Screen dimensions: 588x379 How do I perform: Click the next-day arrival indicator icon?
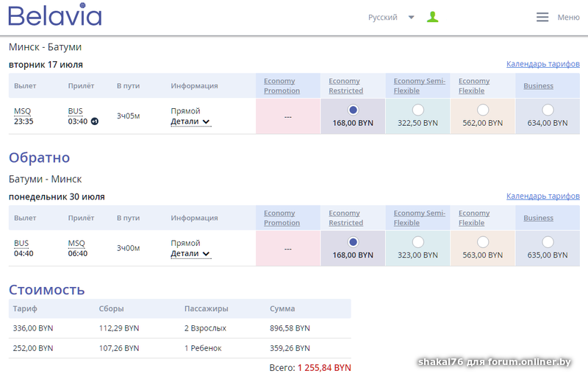[95, 121]
